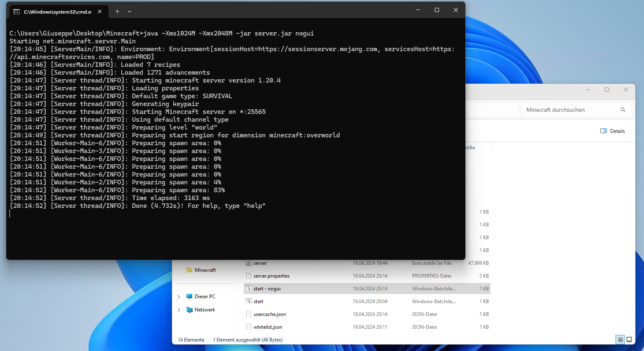Click 1 Element ausgewählt (46 Bytes) status
Screen dimensions: 644x351
coord(248,340)
